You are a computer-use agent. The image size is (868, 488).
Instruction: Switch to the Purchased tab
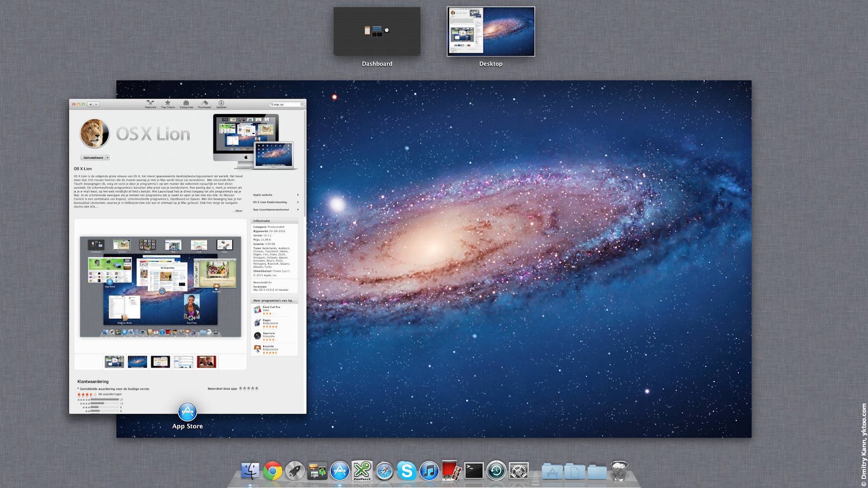(x=204, y=104)
